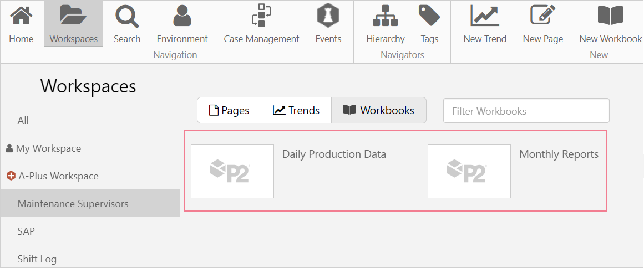This screenshot has width=644, height=268.
Task: Create a New Workbook
Action: pos(610,16)
